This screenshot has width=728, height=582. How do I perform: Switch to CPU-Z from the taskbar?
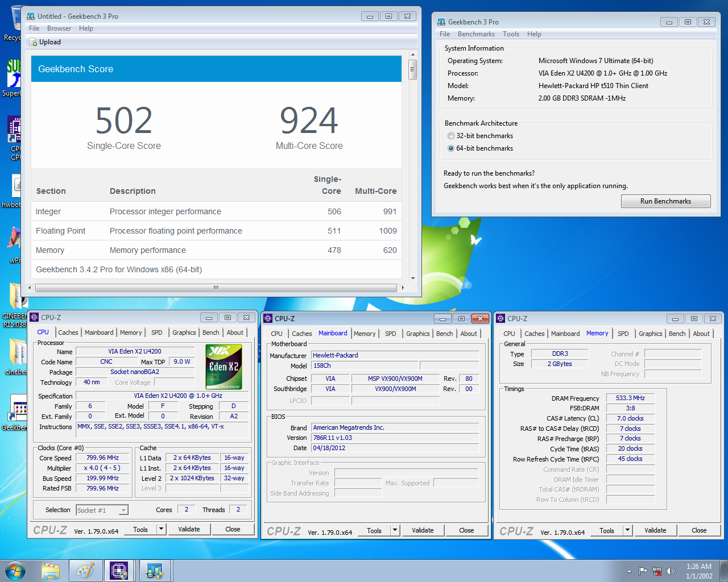tap(119, 571)
